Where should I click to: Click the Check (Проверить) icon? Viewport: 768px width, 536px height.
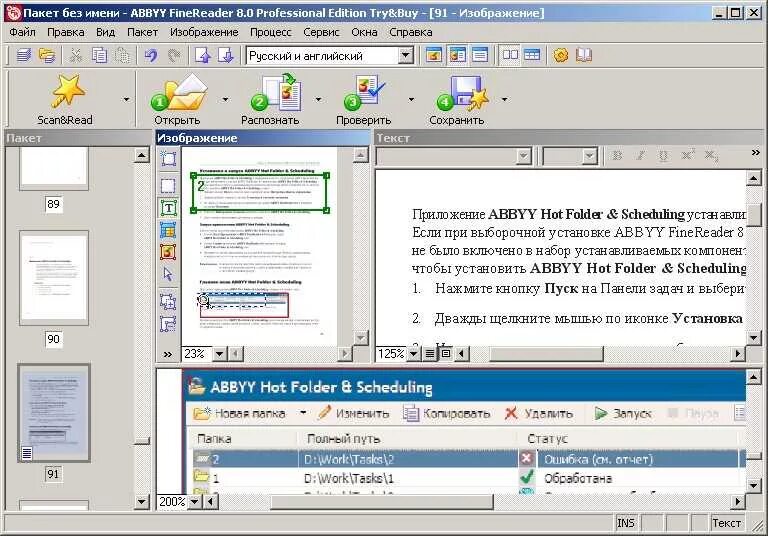click(363, 92)
